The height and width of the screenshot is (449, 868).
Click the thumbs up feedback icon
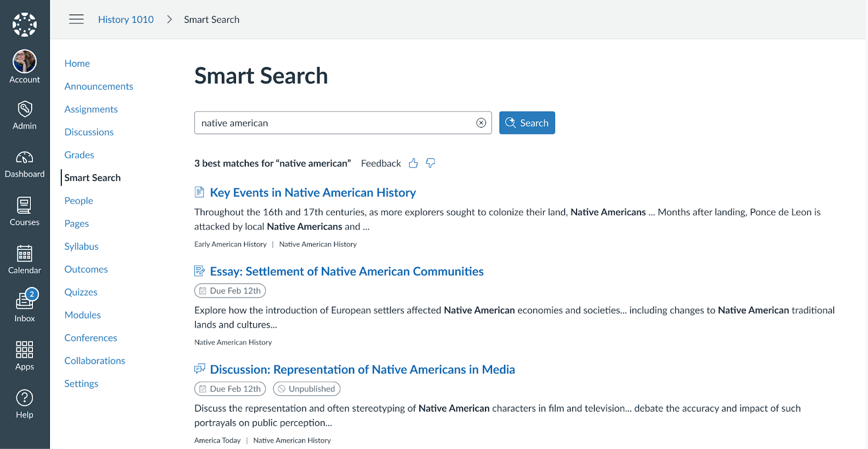point(413,163)
